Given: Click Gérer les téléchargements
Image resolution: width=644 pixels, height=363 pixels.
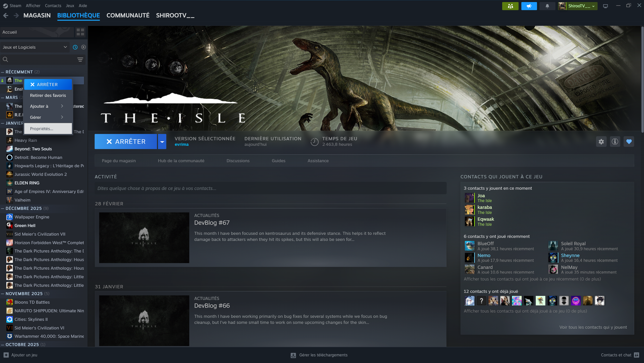Looking at the screenshot, I should point(323,355).
